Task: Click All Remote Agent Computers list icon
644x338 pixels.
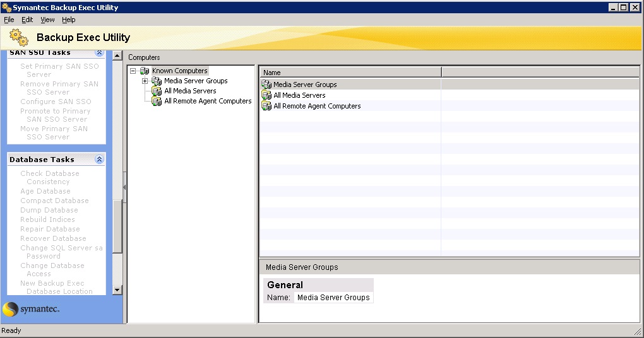Action: click(266, 106)
